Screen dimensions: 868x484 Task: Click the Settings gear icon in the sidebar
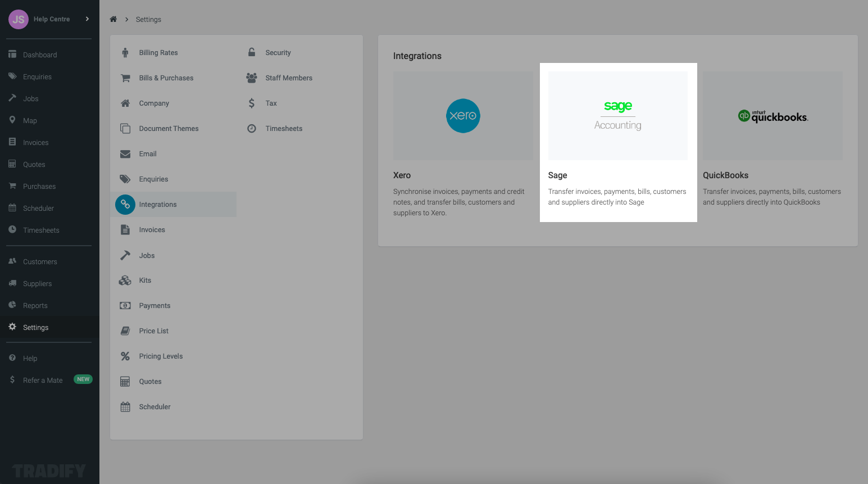(x=12, y=327)
